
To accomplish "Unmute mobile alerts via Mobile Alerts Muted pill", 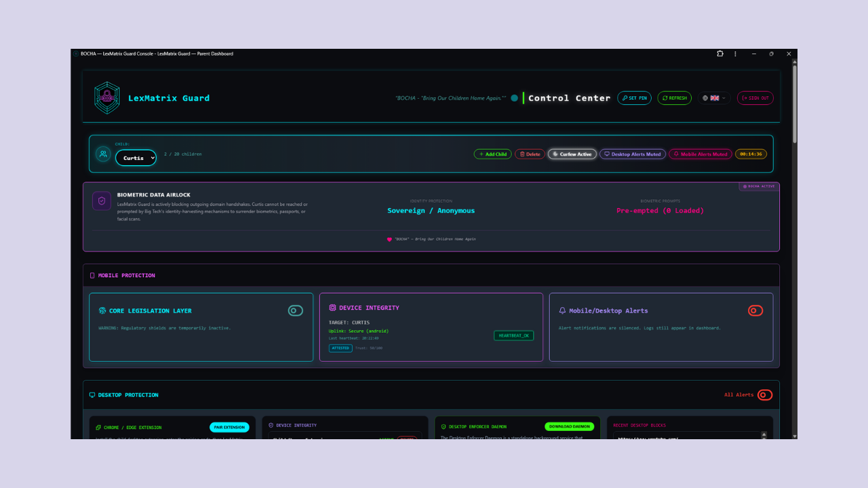I will coord(701,155).
